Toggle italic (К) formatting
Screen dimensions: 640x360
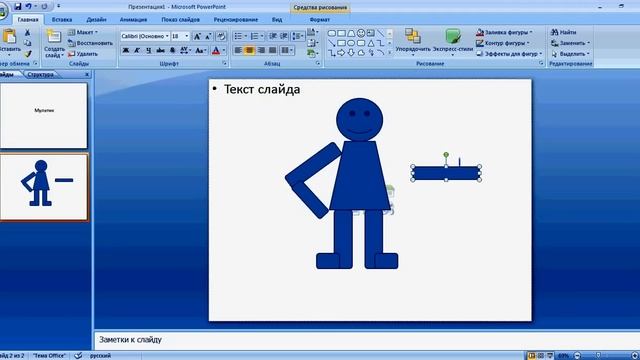(137, 50)
